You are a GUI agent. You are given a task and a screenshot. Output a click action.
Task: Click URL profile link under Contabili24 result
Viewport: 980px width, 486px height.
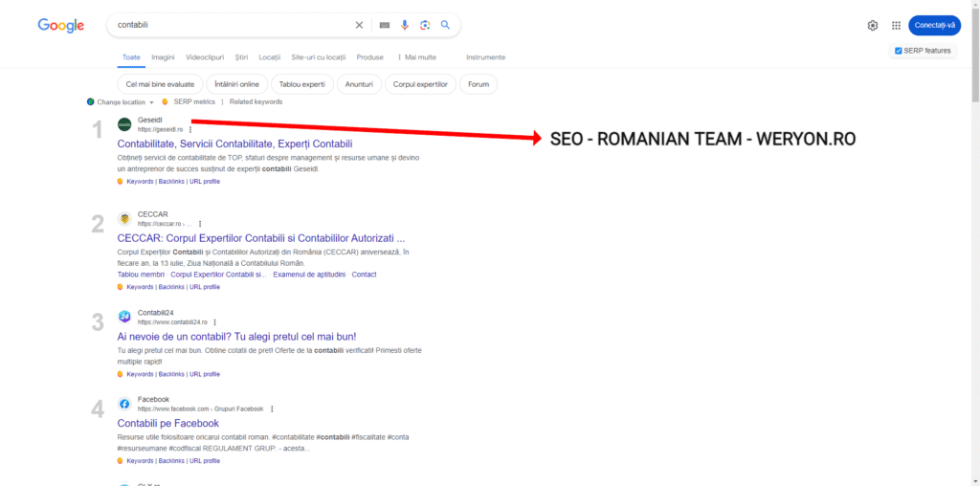205,374
